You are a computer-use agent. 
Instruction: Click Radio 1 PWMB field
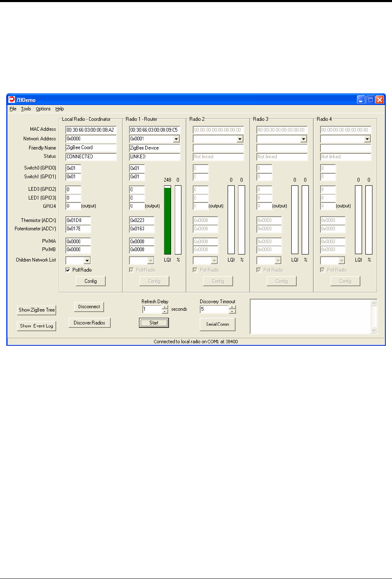click(142, 250)
